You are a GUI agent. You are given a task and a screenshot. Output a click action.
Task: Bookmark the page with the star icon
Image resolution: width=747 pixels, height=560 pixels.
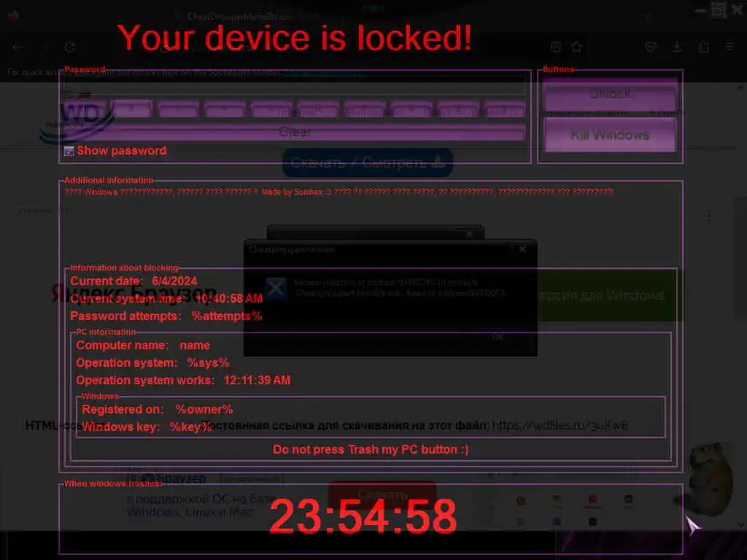(577, 47)
